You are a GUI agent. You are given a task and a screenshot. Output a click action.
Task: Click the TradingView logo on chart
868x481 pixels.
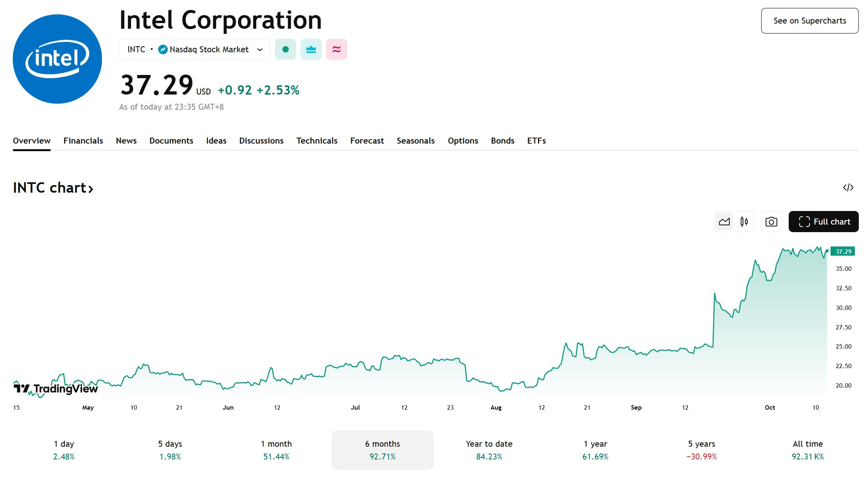pos(56,388)
